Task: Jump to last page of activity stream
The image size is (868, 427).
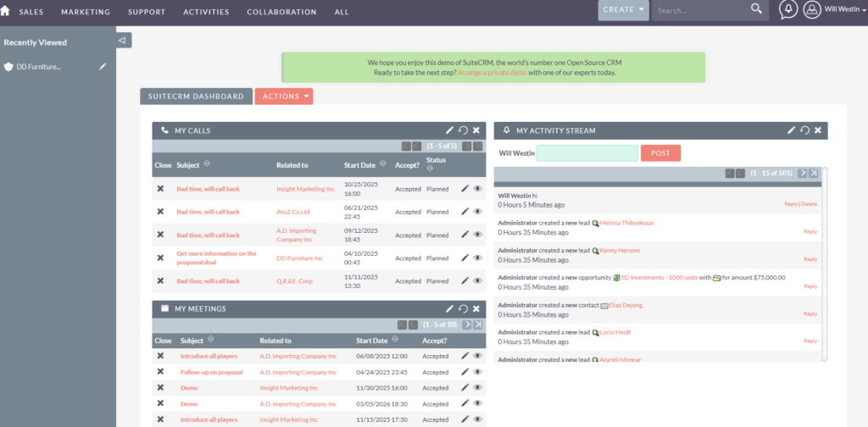Action: pos(813,173)
